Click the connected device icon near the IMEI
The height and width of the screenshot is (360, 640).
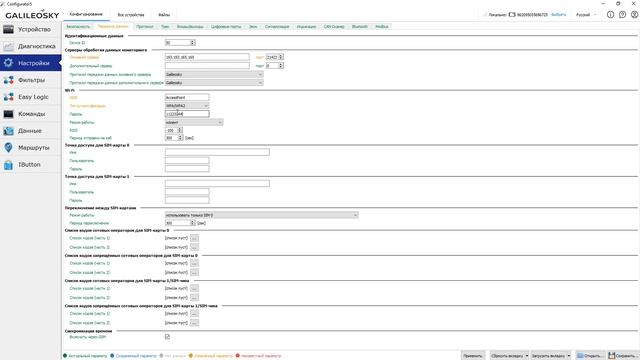pyautogui.click(x=512, y=15)
